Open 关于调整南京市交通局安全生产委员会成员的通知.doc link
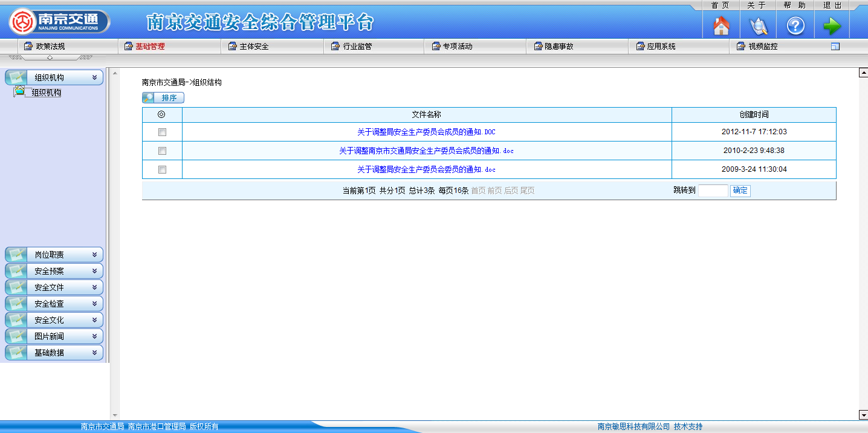Viewport: 868px width, 433px height. pyautogui.click(x=426, y=151)
